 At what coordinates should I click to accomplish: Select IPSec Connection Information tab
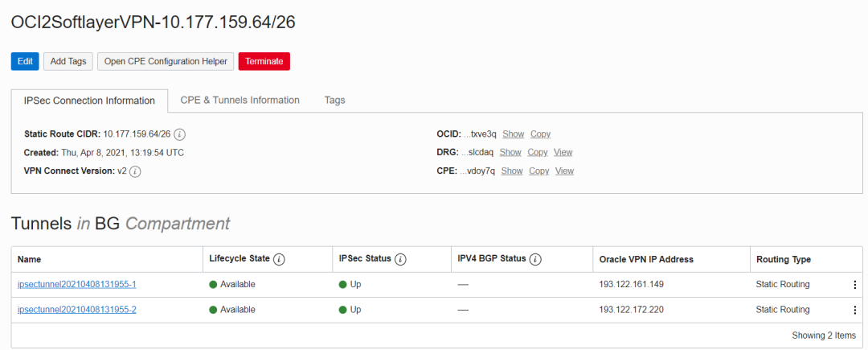tap(89, 101)
